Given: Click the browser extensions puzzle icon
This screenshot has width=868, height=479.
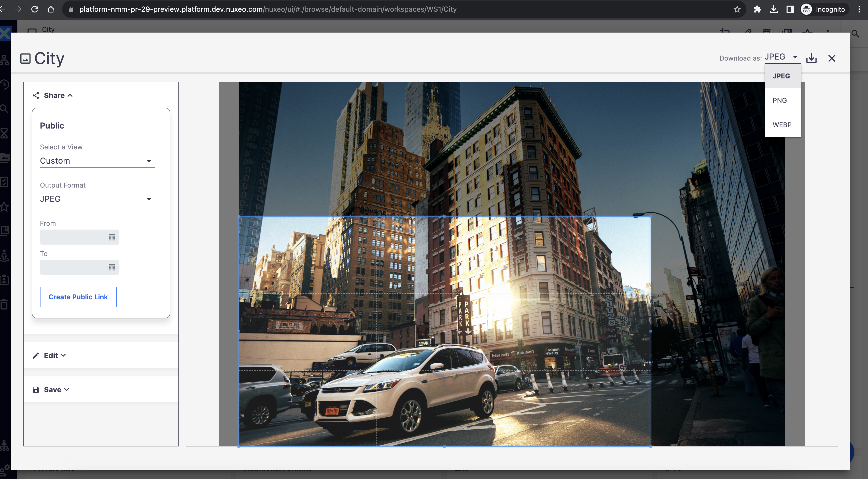Looking at the screenshot, I should [757, 9].
